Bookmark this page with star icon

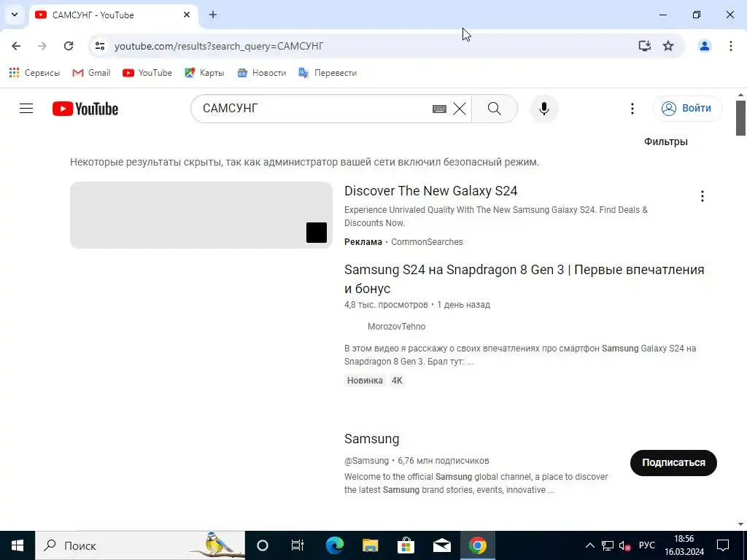click(668, 46)
